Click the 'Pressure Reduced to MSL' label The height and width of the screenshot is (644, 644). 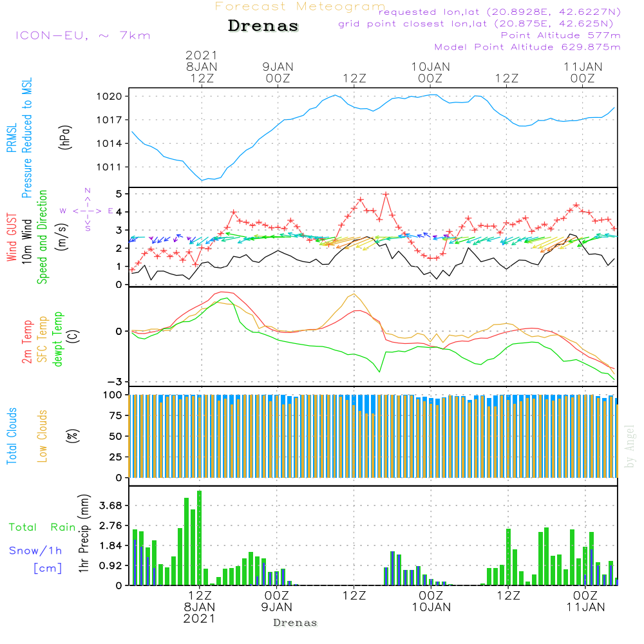26,138
